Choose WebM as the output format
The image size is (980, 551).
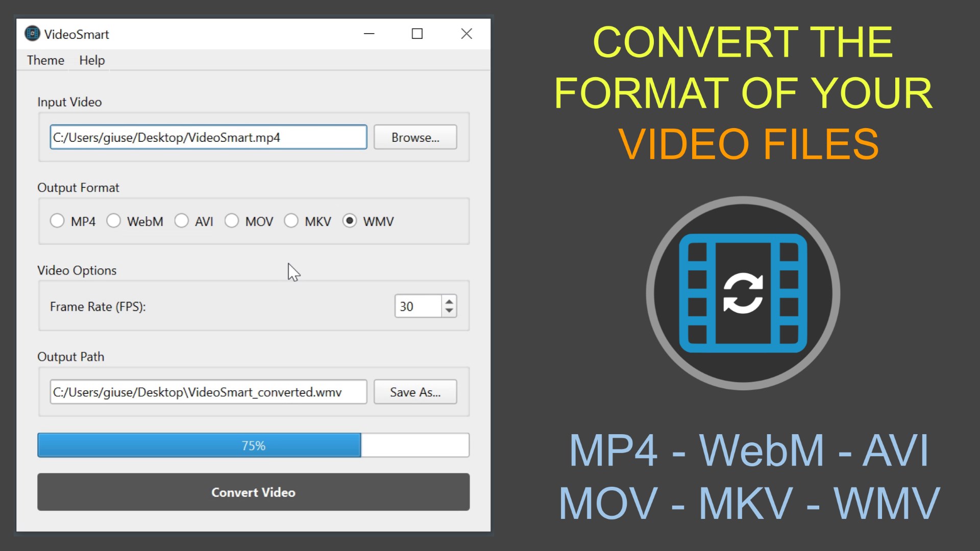pyautogui.click(x=113, y=221)
